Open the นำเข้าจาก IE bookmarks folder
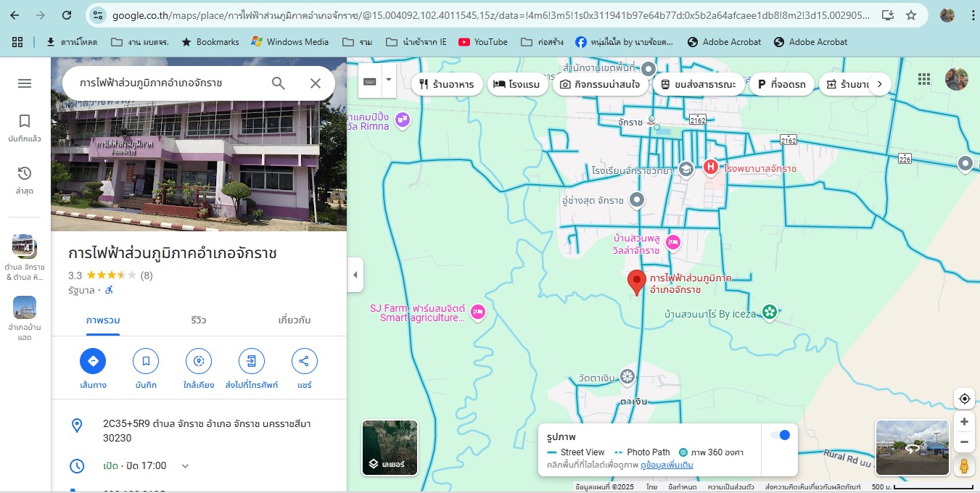The image size is (980, 493). click(416, 42)
